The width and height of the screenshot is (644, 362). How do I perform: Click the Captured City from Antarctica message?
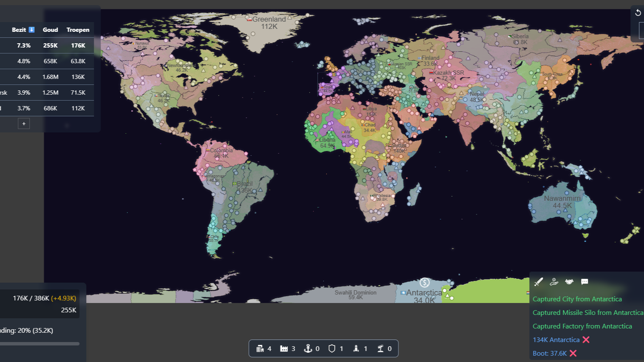click(577, 299)
